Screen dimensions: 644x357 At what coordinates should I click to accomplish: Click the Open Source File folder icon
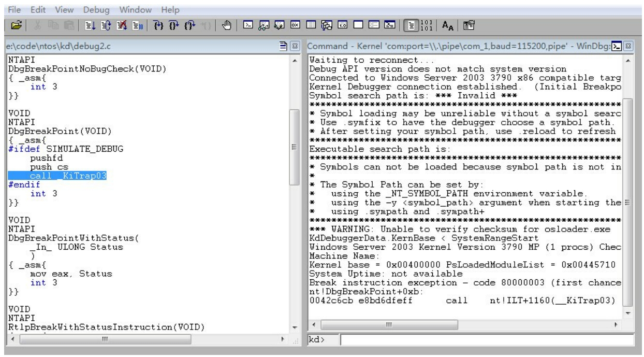[10, 23]
